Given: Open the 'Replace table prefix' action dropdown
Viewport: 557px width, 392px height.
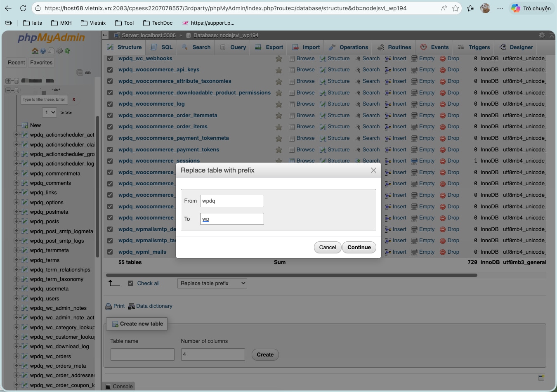Looking at the screenshot, I should pyautogui.click(x=212, y=283).
